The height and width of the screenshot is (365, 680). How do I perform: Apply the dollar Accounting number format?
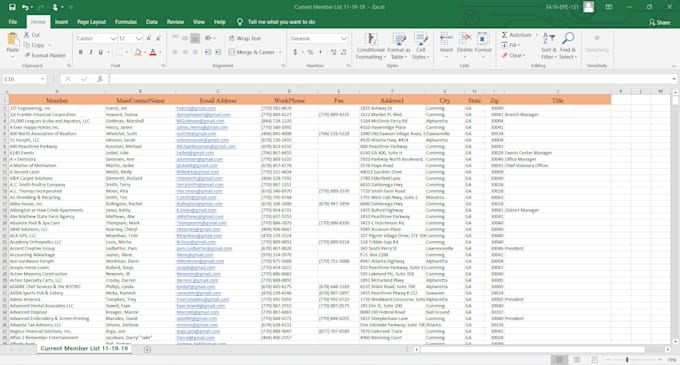point(295,52)
